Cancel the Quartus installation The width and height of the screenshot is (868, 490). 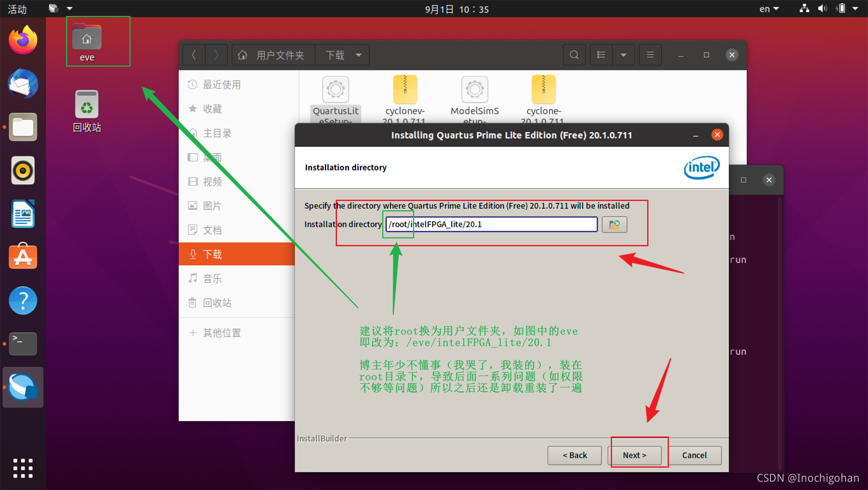pos(695,455)
